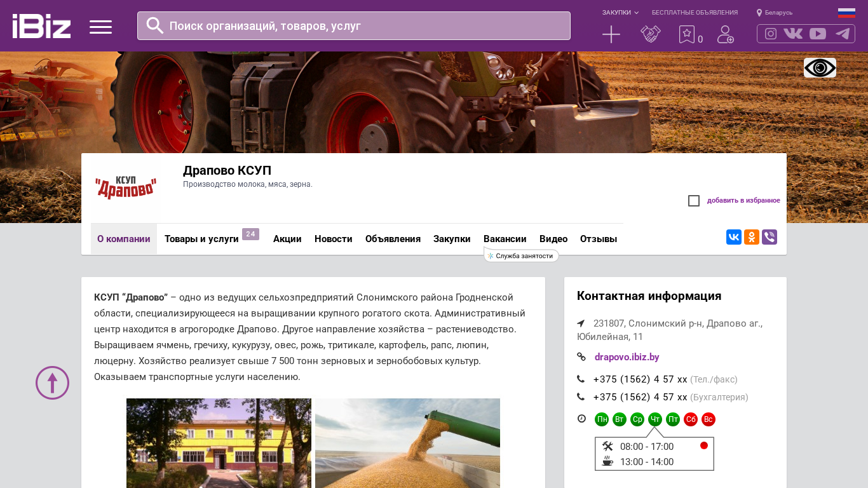Open iBiz Instagram page

tap(771, 34)
